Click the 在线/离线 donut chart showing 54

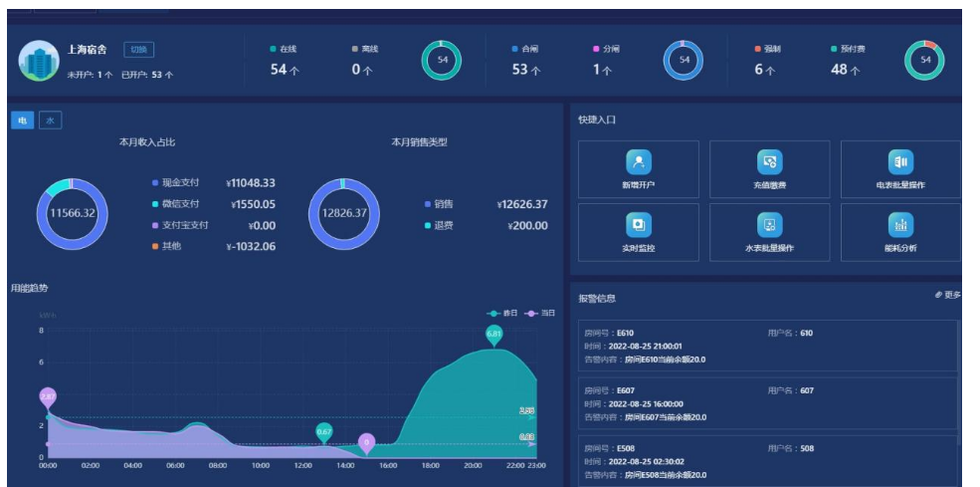click(441, 61)
